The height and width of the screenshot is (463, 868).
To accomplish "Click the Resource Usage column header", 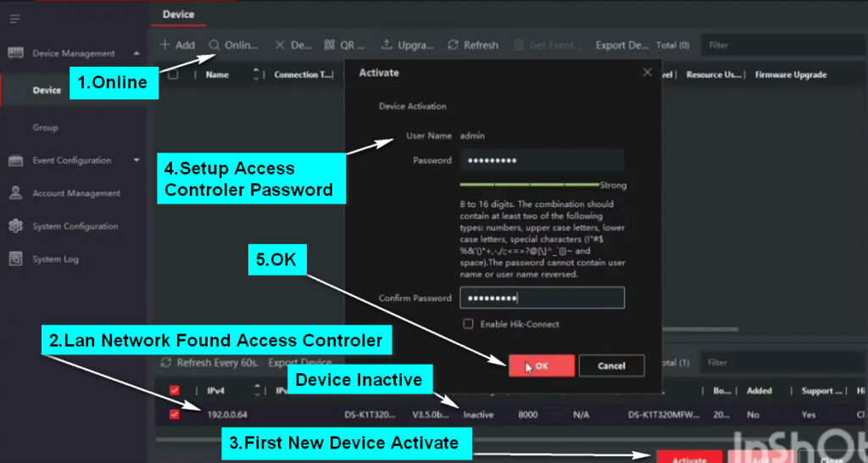I will click(x=714, y=75).
